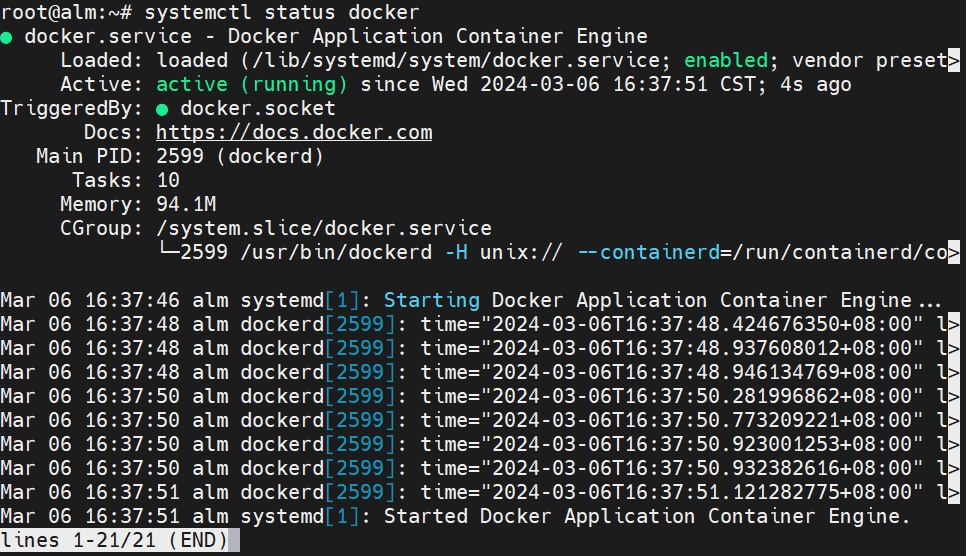Viewport: 967px width, 556px height.
Task: Click the '--containerd' option text
Action: click(648, 253)
